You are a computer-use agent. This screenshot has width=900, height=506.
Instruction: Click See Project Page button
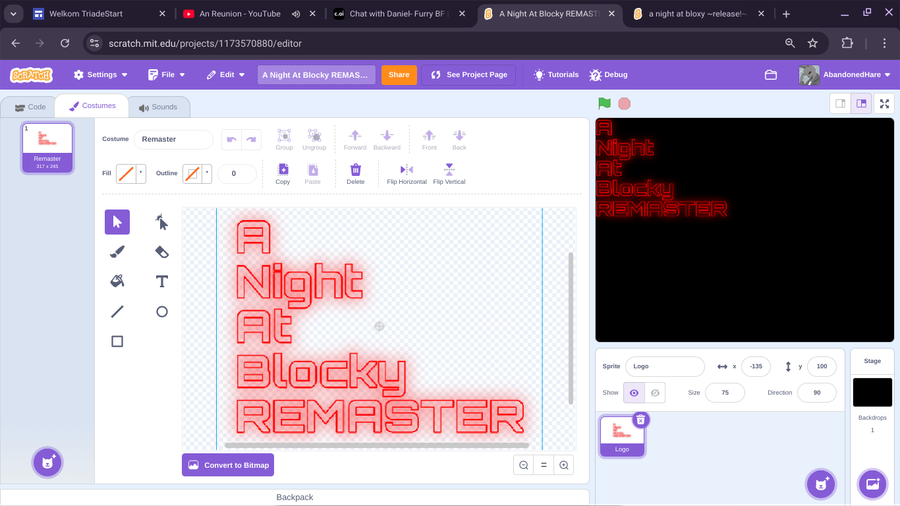[469, 75]
